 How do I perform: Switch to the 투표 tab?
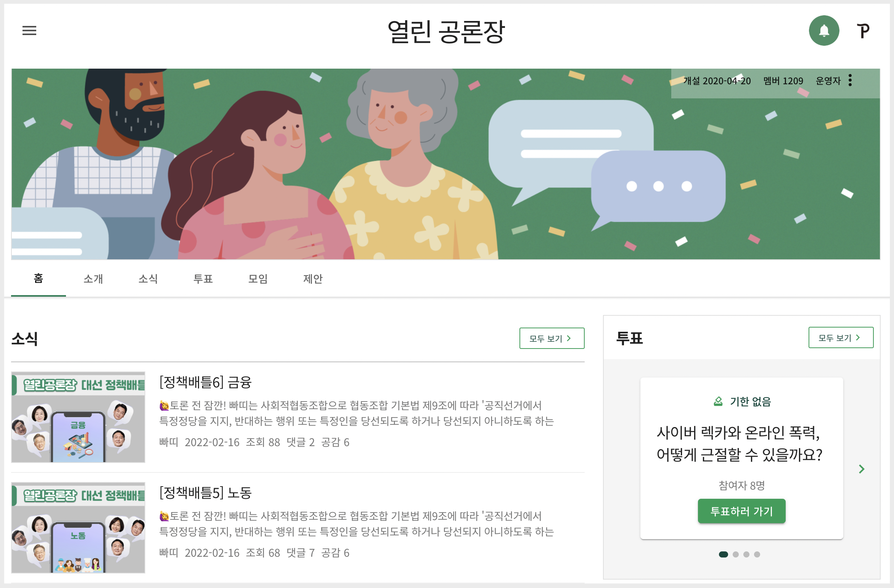203,279
